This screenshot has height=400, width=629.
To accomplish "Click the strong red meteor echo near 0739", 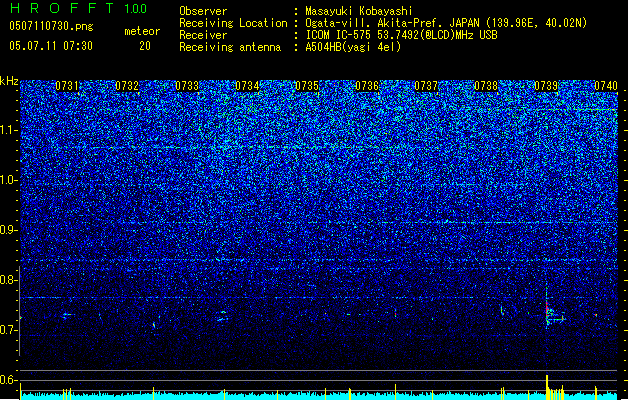I will [547, 309].
